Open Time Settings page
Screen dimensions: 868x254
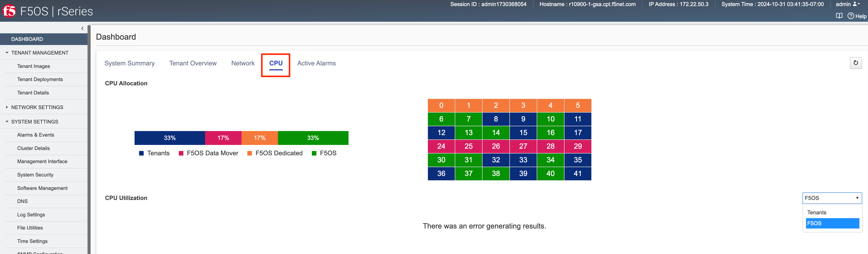pos(32,241)
